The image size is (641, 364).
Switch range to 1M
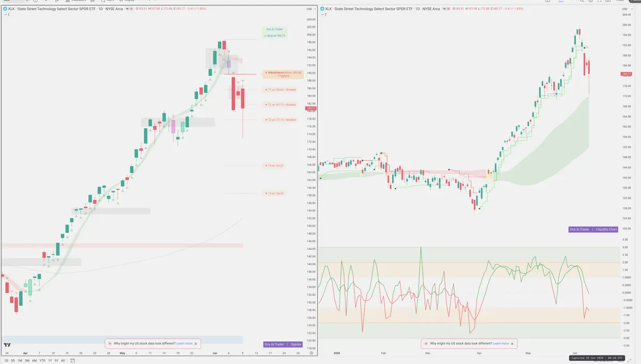20,361
